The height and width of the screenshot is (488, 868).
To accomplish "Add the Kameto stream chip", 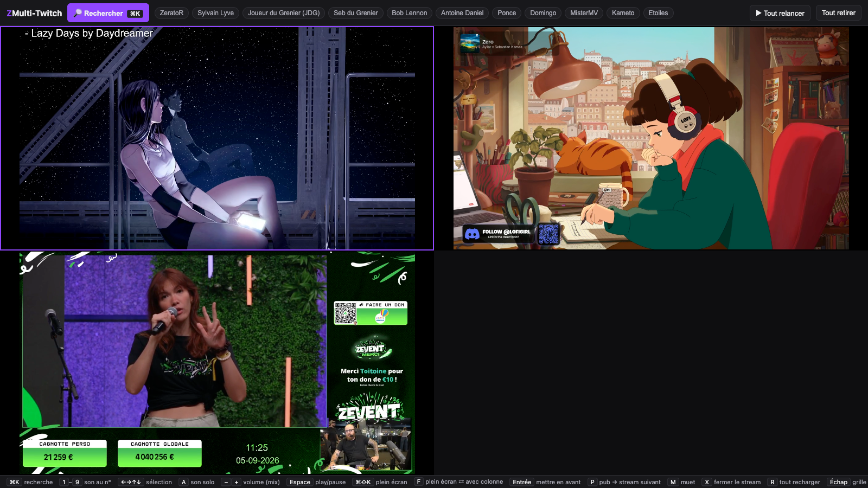I will 623,13.
